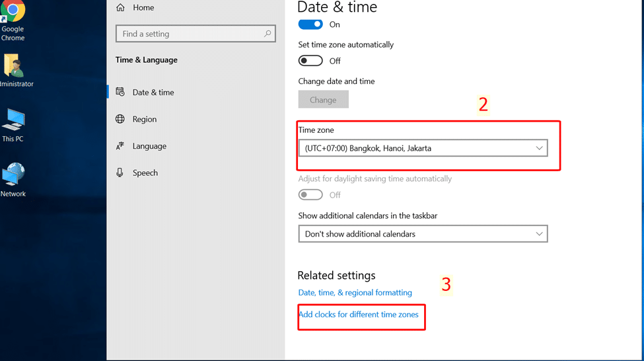
Task: Toggle adjust for daylight saving time
Action: click(x=310, y=195)
